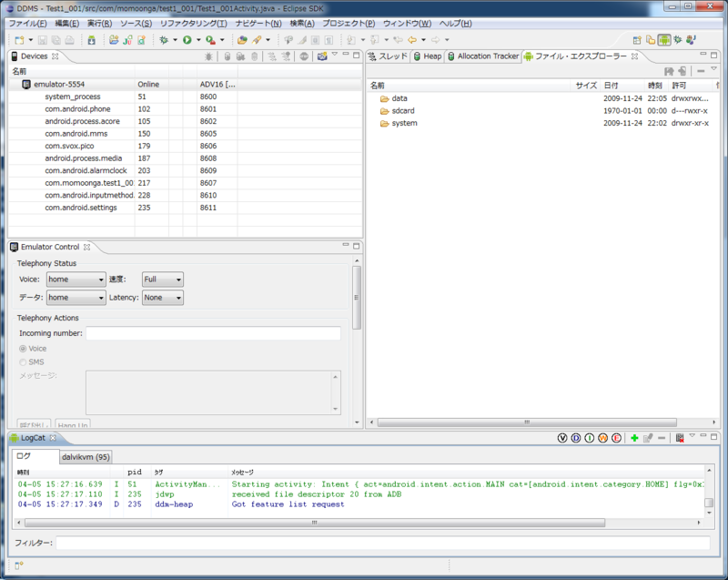Viewport: 728px width, 580px height.
Task: Click the New wizard toolbar icon
Action: pyautogui.click(x=19, y=40)
